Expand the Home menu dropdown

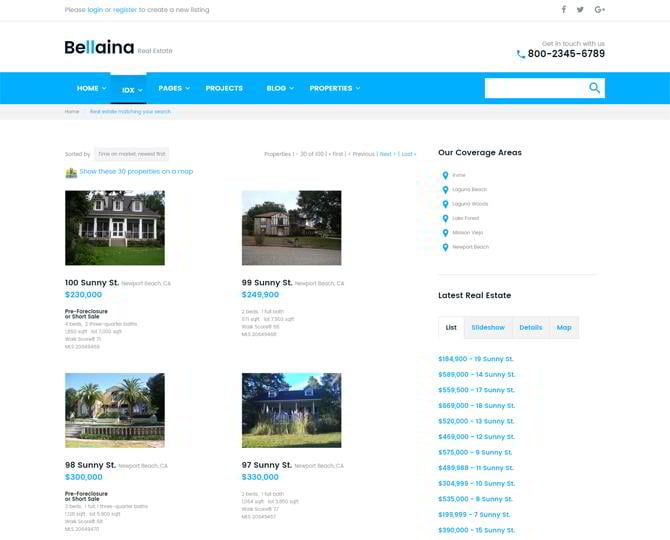click(x=91, y=88)
